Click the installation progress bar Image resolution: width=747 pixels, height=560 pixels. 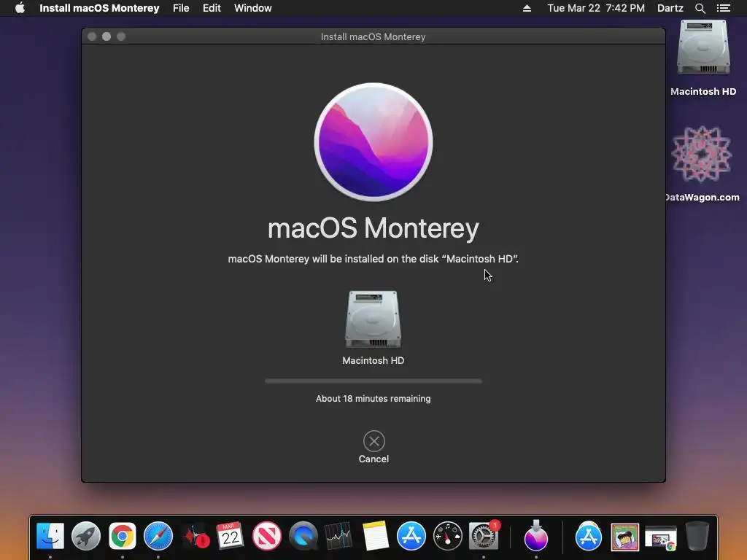coord(373,381)
